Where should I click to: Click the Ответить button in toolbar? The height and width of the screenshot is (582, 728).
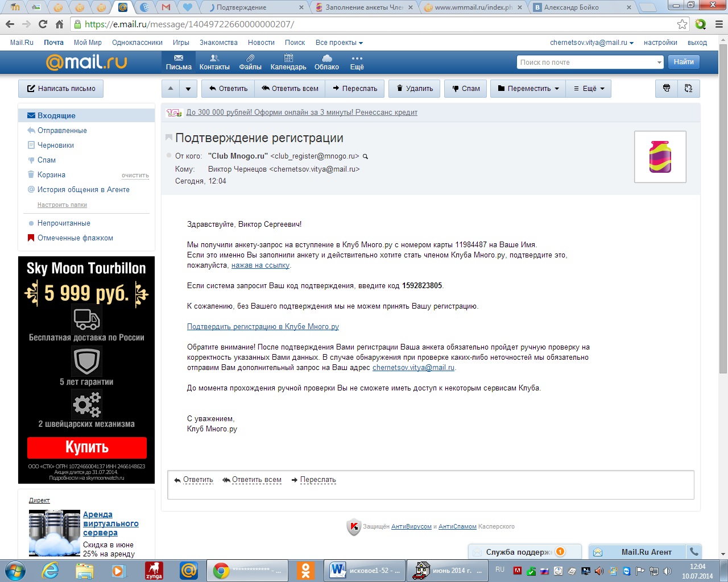tap(228, 89)
